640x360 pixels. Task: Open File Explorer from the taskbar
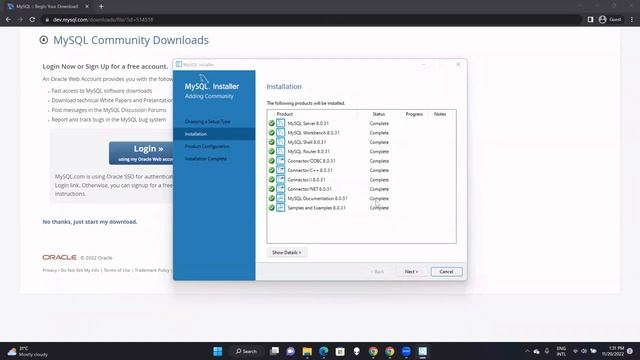307,351
